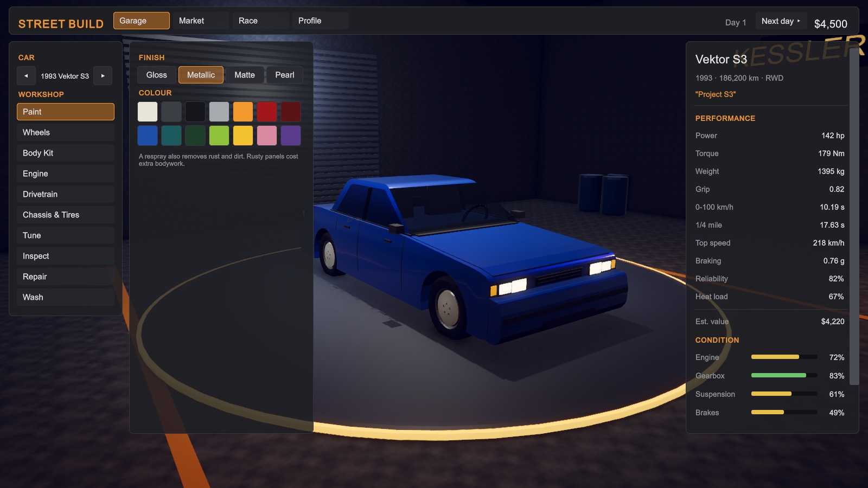Open the Wash workshop section
This screenshot has width=868, height=488.
(x=66, y=297)
